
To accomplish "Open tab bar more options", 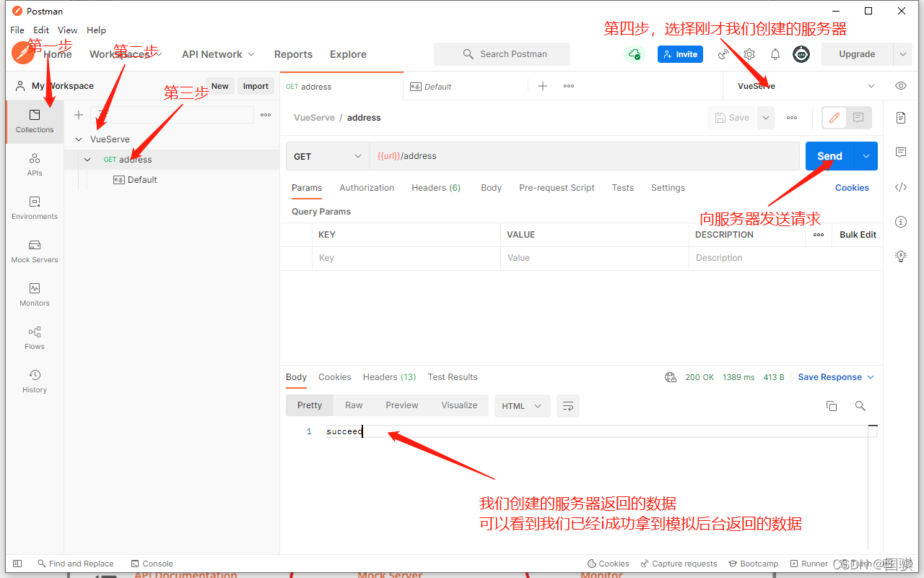I will coord(569,86).
